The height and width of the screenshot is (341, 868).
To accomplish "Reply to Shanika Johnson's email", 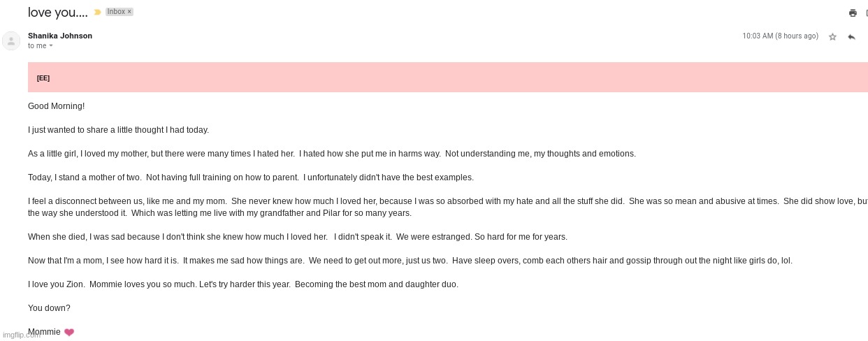I will [x=851, y=36].
